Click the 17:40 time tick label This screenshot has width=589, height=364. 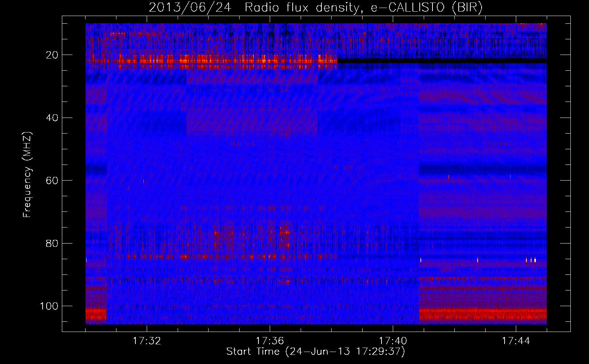[393, 341]
